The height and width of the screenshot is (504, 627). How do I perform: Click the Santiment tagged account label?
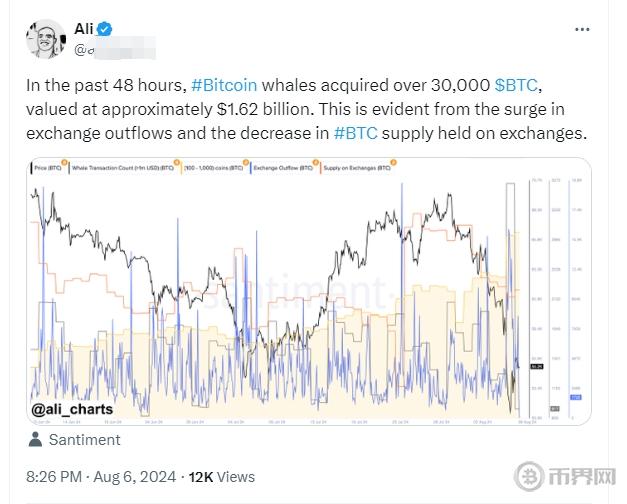(x=83, y=440)
